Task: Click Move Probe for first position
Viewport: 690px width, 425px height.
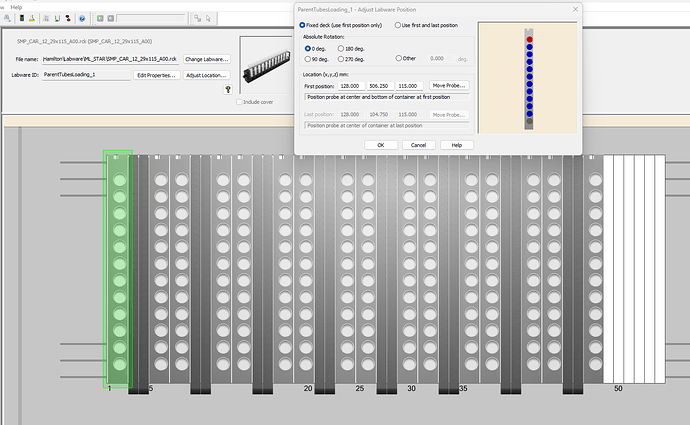Action: [449, 85]
